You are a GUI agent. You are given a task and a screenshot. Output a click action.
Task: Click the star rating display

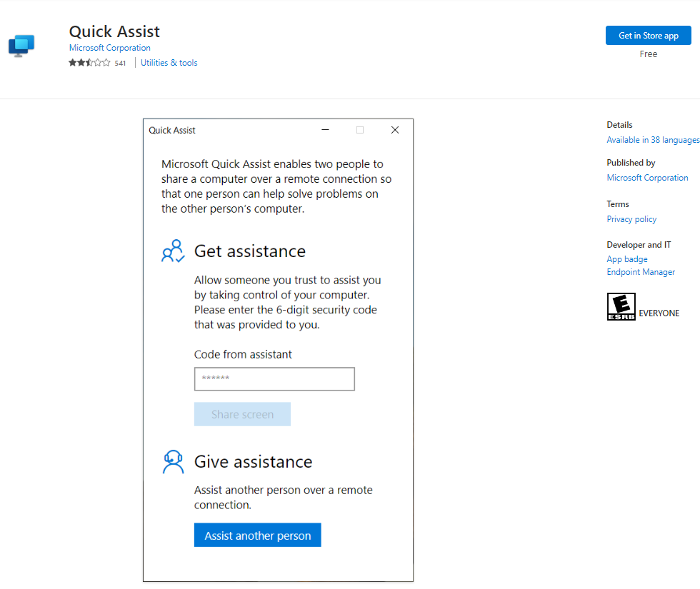89,63
